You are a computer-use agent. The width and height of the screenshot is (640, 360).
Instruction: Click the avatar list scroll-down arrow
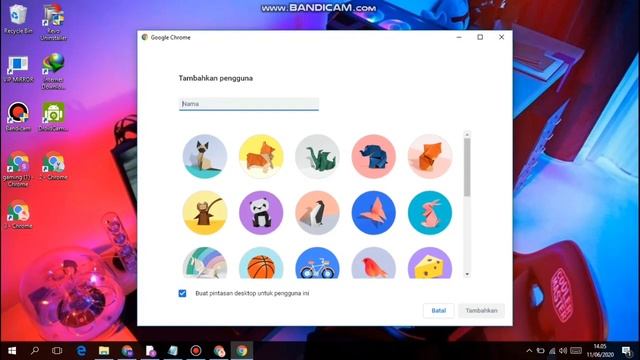(467, 275)
